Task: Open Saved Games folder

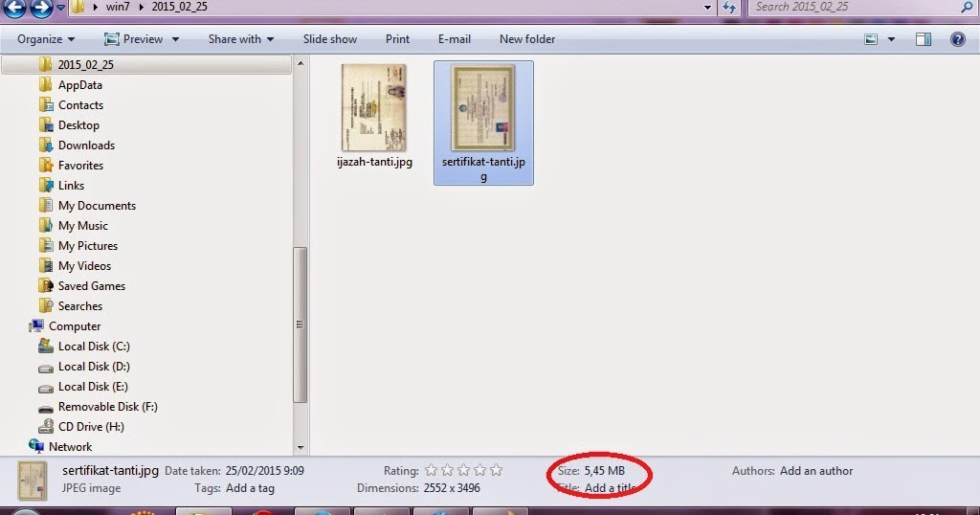Action: click(91, 285)
